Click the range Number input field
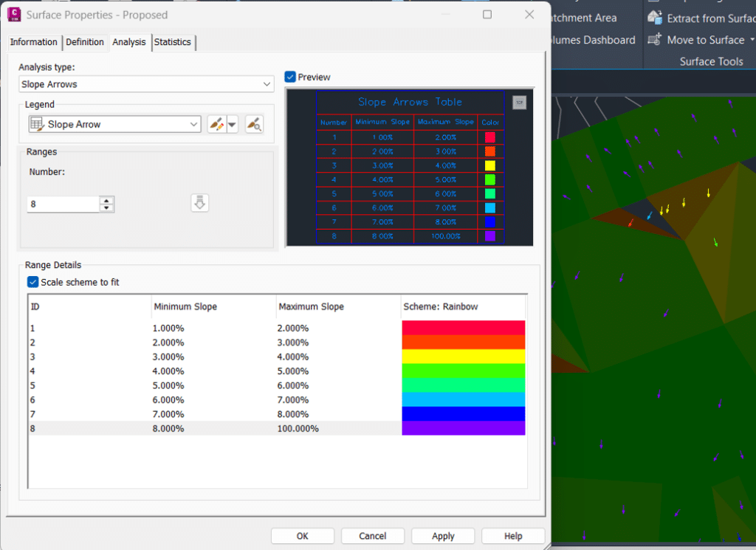Image resolution: width=756 pixels, height=550 pixels. tap(63, 204)
